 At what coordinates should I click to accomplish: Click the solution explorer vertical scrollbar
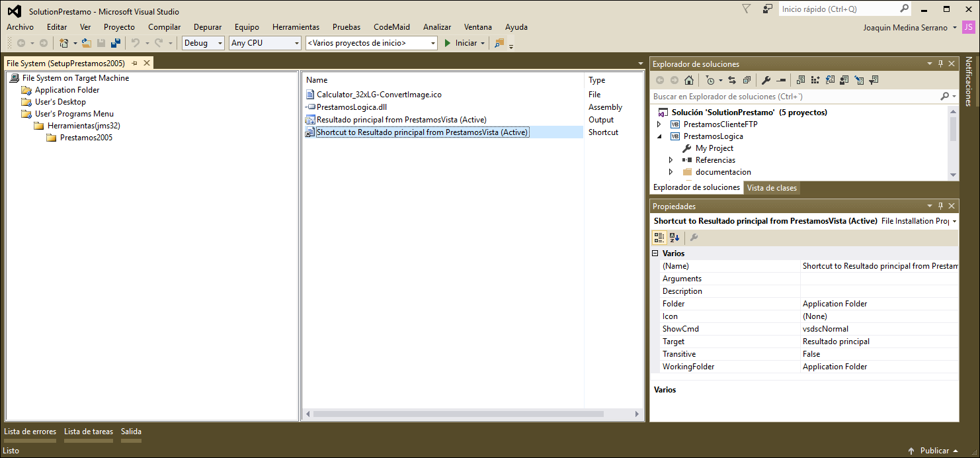pos(953,128)
